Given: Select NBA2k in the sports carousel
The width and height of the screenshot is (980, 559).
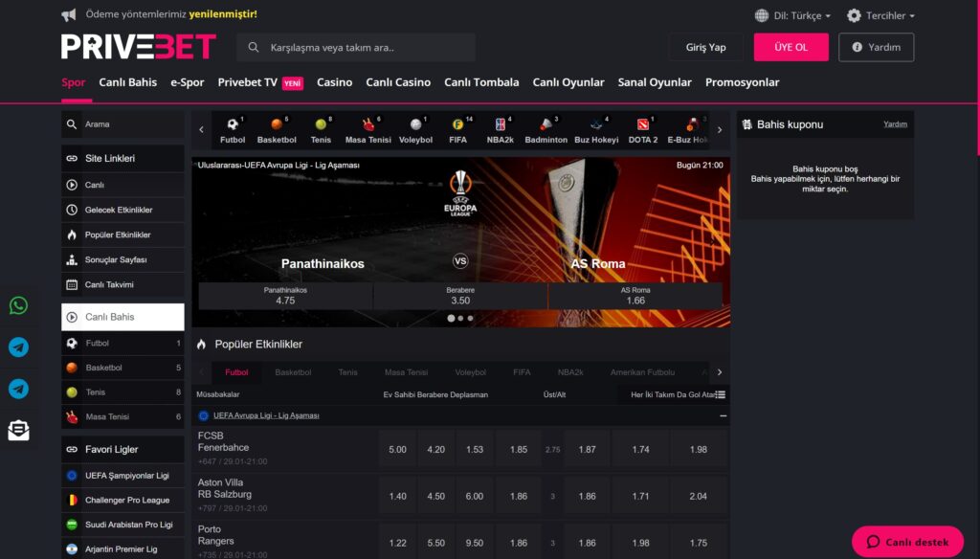Looking at the screenshot, I should coord(500,130).
